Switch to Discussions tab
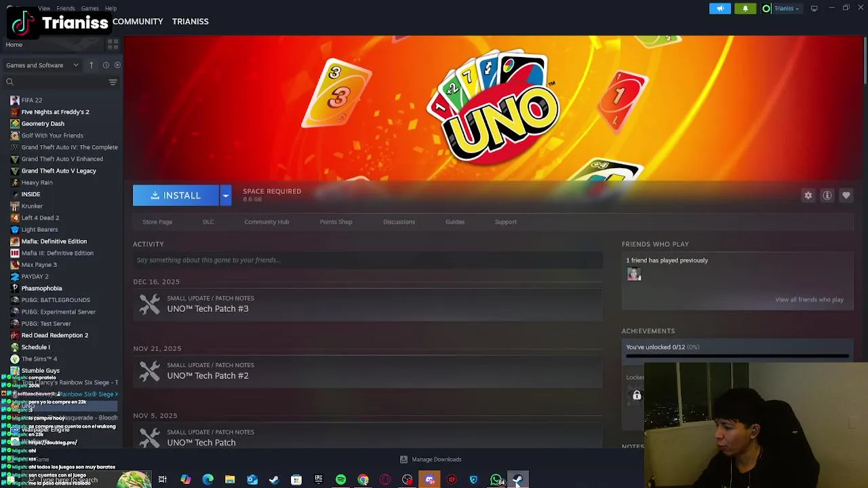 coord(399,222)
